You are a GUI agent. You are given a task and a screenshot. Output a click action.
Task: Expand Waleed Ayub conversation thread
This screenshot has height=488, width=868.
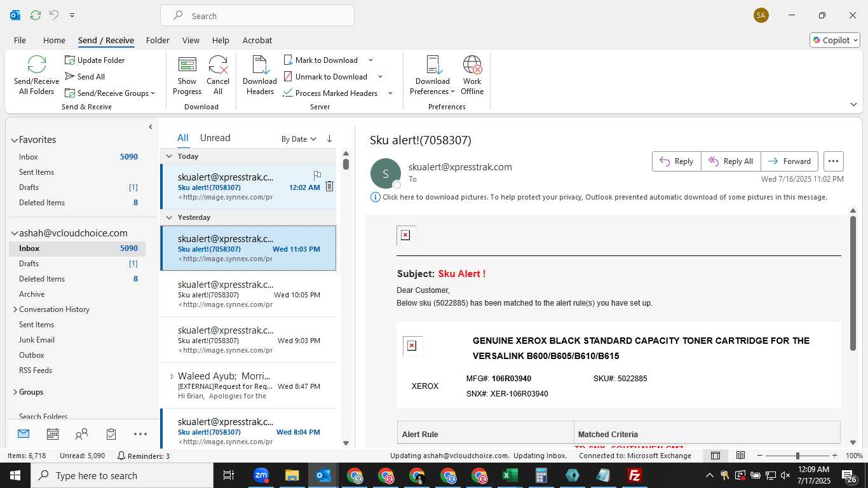click(x=172, y=376)
